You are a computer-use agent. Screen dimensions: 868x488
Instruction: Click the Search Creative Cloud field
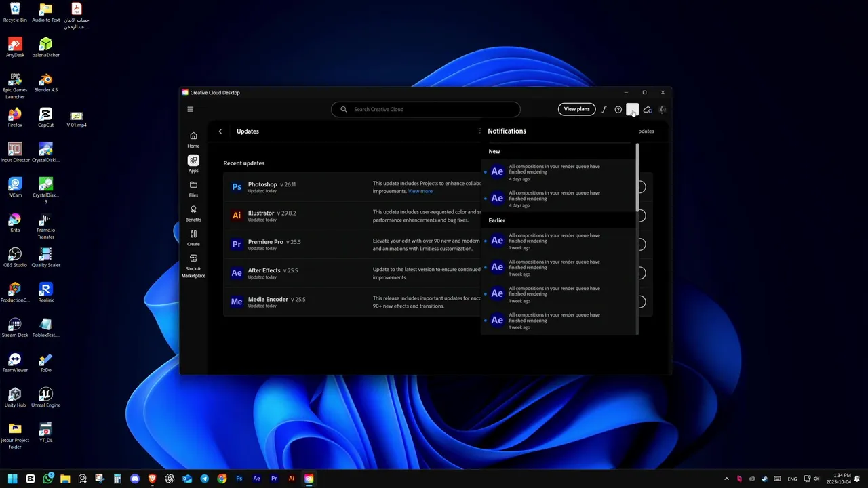[426, 109]
